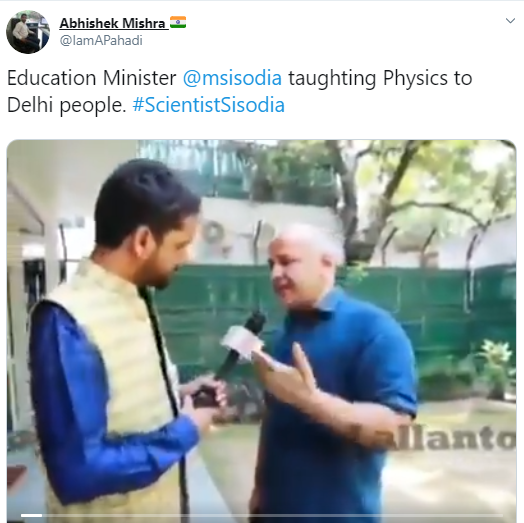Click the white played portion of progress bar
The width and height of the screenshot is (524, 523).
(x=31, y=515)
